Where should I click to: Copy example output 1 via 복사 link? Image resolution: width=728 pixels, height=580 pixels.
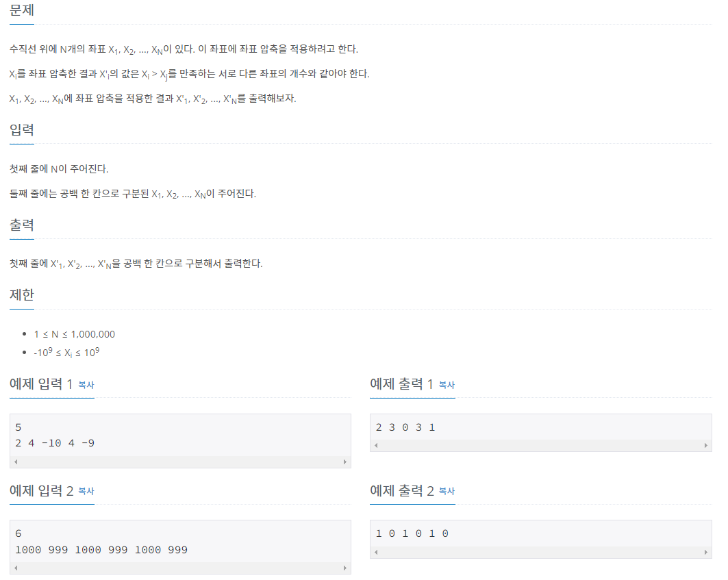tap(447, 385)
